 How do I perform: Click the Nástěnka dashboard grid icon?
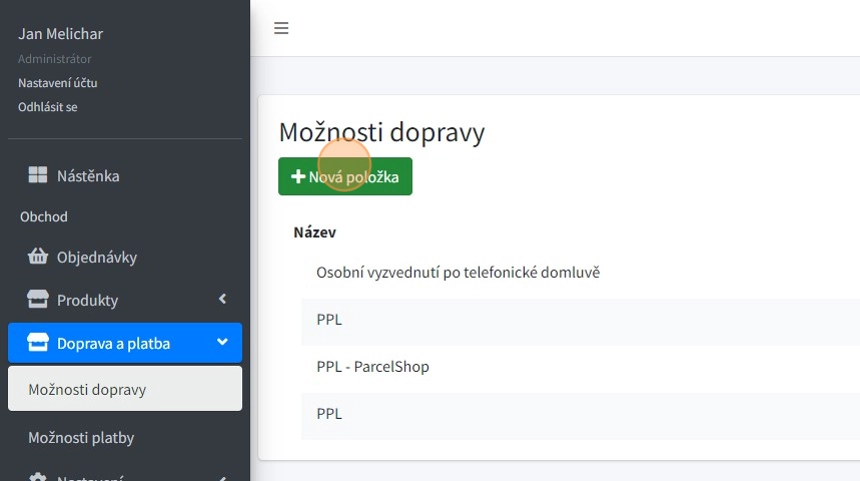click(37, 176)
